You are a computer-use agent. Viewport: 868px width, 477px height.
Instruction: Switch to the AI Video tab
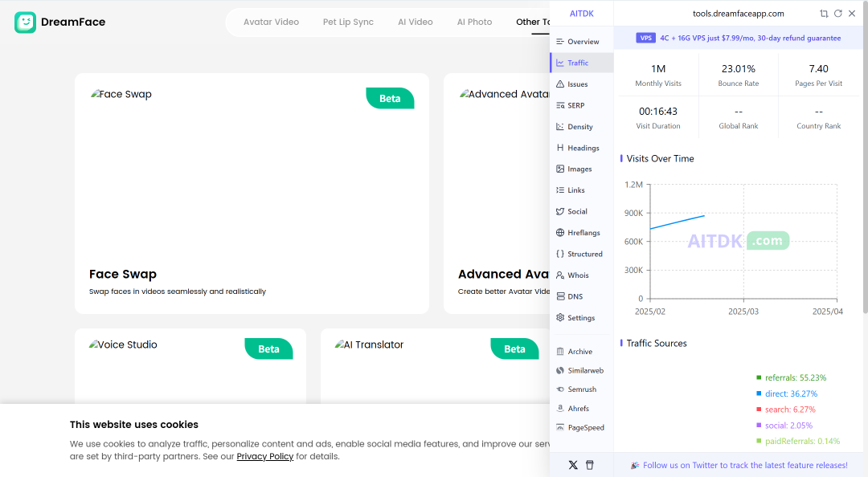click(x=416, y=22)
